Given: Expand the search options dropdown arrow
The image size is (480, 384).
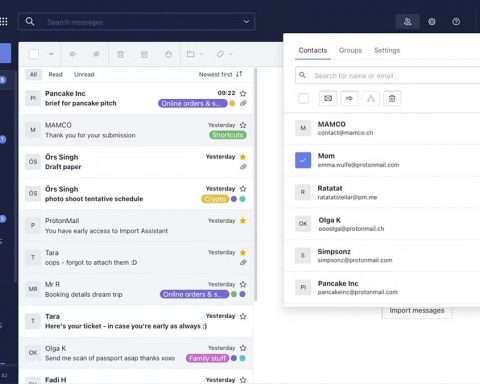Looking at the screenshot, I should 246,22.
